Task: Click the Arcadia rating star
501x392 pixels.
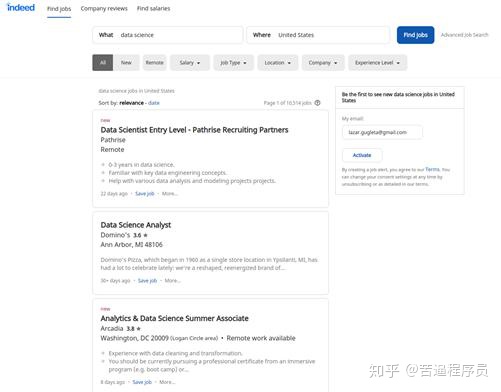Action: (x=138, y=329)
